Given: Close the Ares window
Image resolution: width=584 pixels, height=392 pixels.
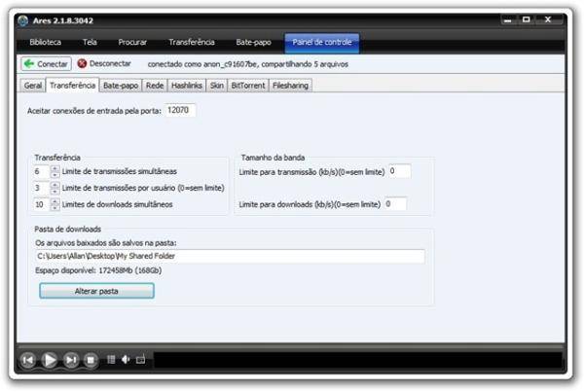Looking at the screenshot, I should [x=548, y=19].
